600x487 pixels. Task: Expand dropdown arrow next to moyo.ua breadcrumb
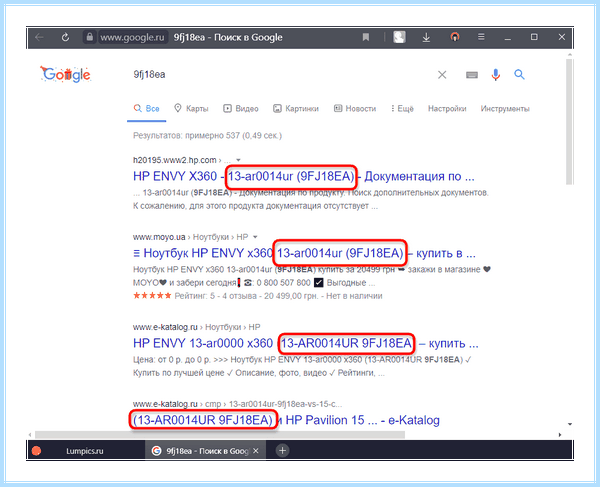[x=255, y=237]
